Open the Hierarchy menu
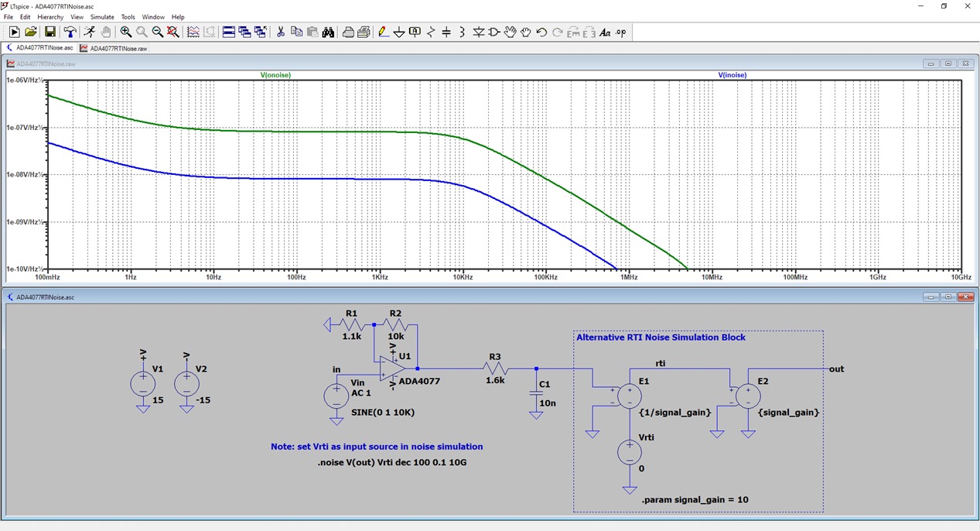This screenshot has width=980, height=531. pyautogui.click(x=50, y=17)
